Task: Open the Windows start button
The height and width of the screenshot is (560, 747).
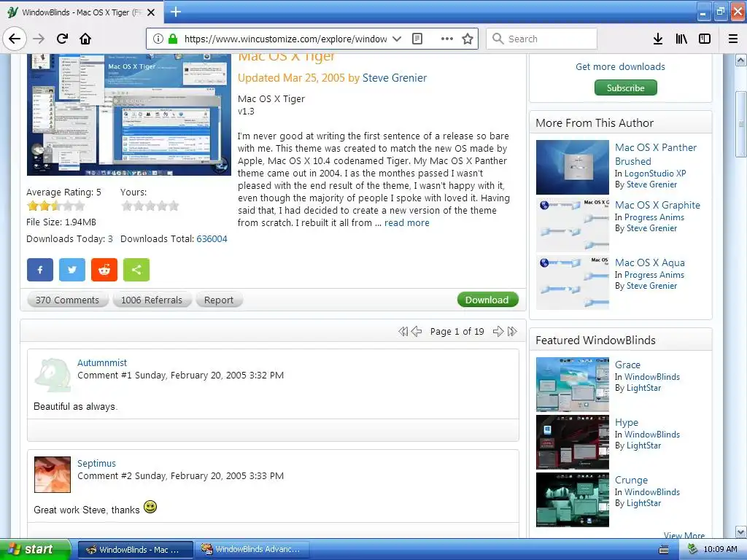Action: (35, 549)
